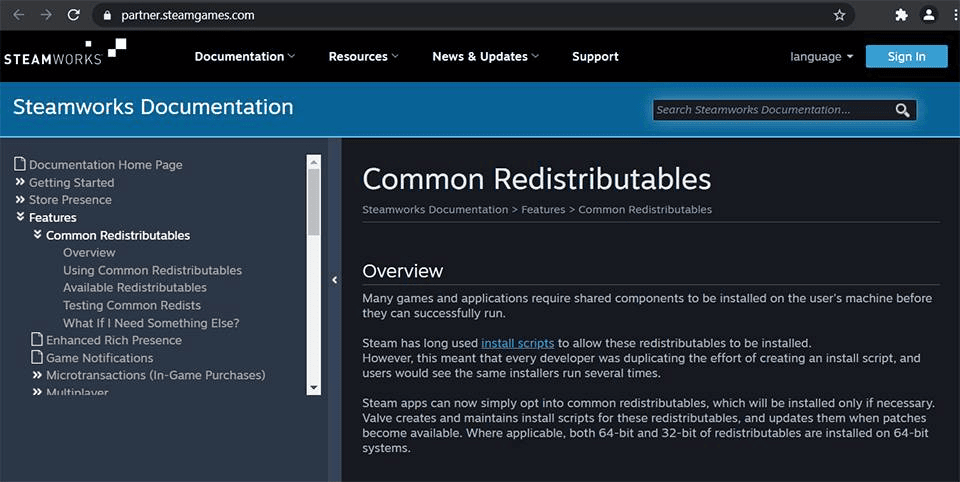The height and width of the screenshot is (482, 960).
Task: Open the language dropdown
Action: 821,57
